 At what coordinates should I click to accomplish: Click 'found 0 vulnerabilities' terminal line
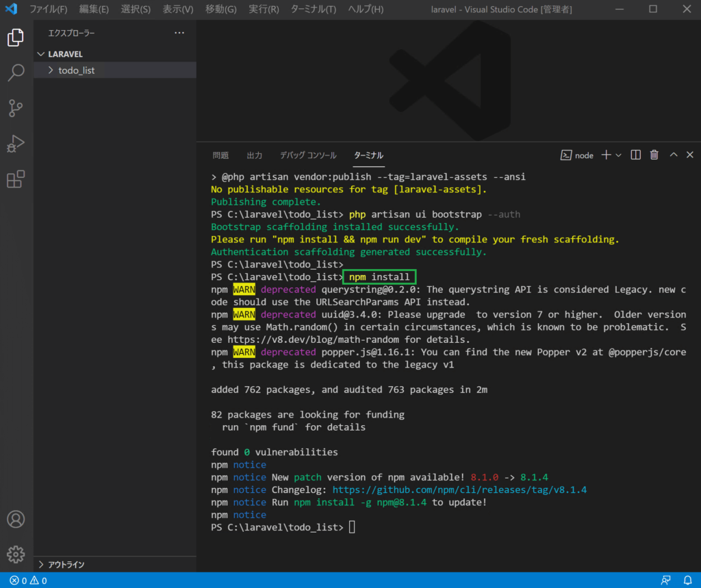(x=275, y=452)
